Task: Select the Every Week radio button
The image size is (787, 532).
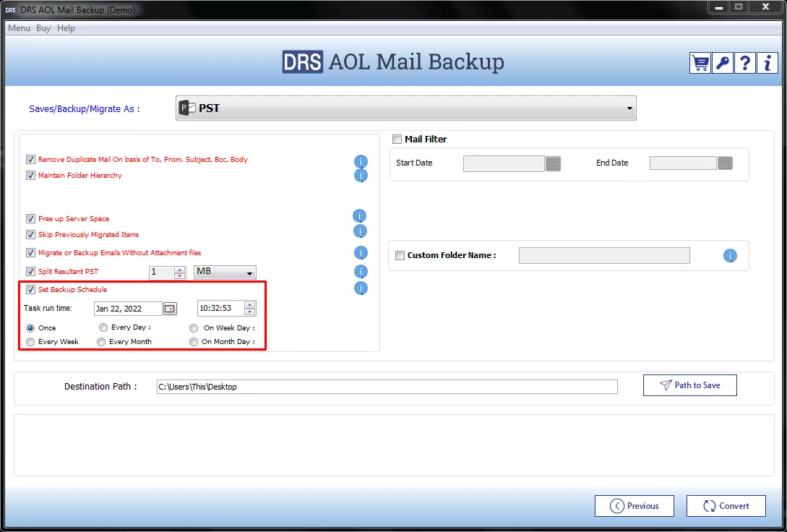Action: [x=30, y=342]
